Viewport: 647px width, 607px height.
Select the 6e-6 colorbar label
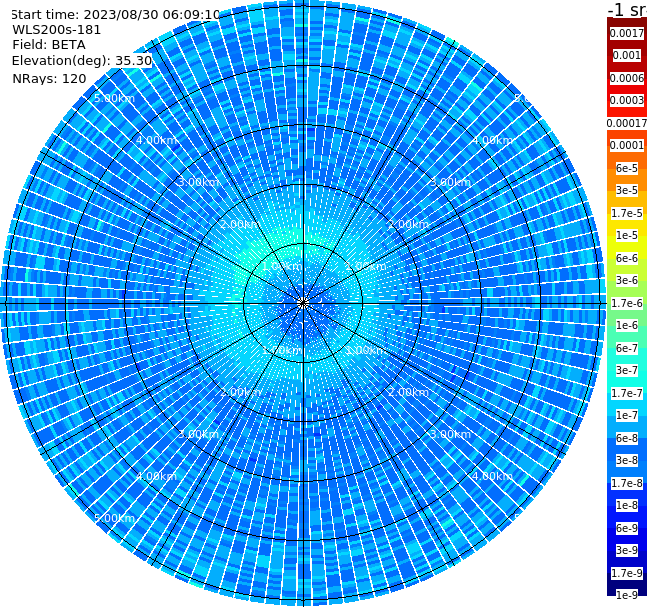tap(627, 258)
